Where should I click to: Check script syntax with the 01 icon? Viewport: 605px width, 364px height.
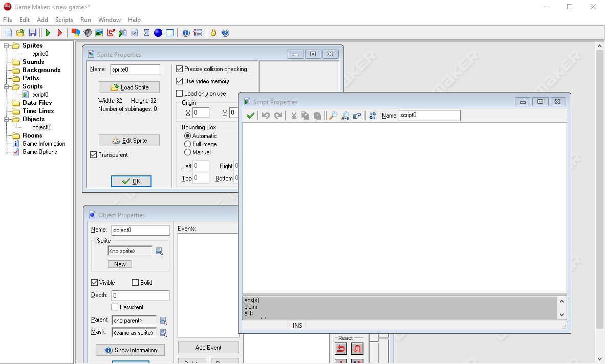[372, 115]
